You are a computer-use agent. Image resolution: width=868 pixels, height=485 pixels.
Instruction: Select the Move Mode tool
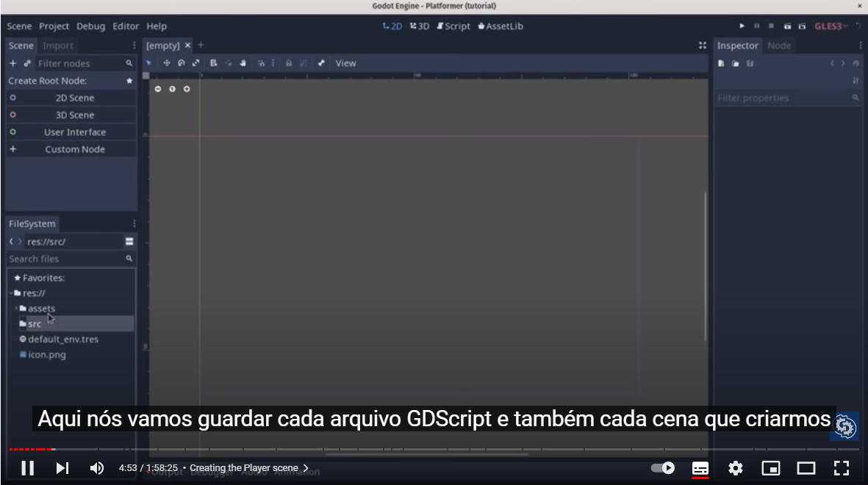167,63
